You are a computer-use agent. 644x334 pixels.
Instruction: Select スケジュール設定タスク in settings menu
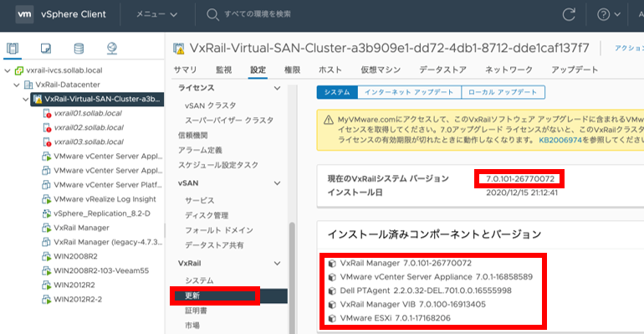point(218,165)
